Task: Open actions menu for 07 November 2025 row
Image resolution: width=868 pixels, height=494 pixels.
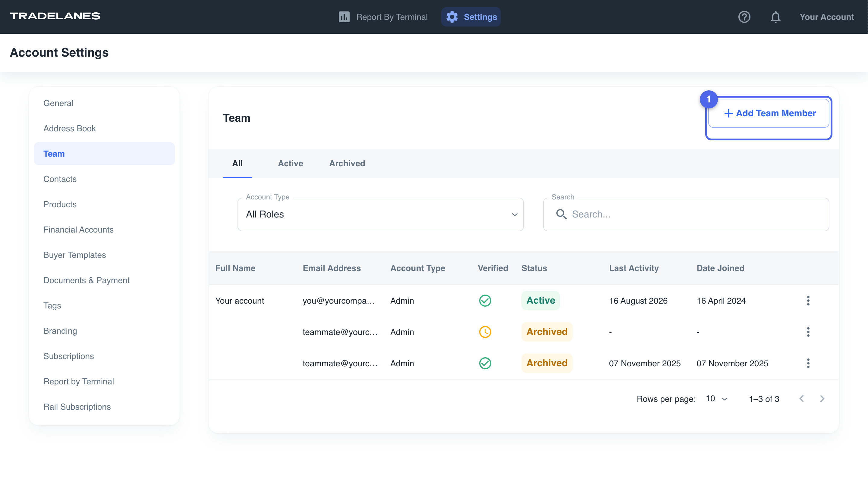Action: click(808, 363)
